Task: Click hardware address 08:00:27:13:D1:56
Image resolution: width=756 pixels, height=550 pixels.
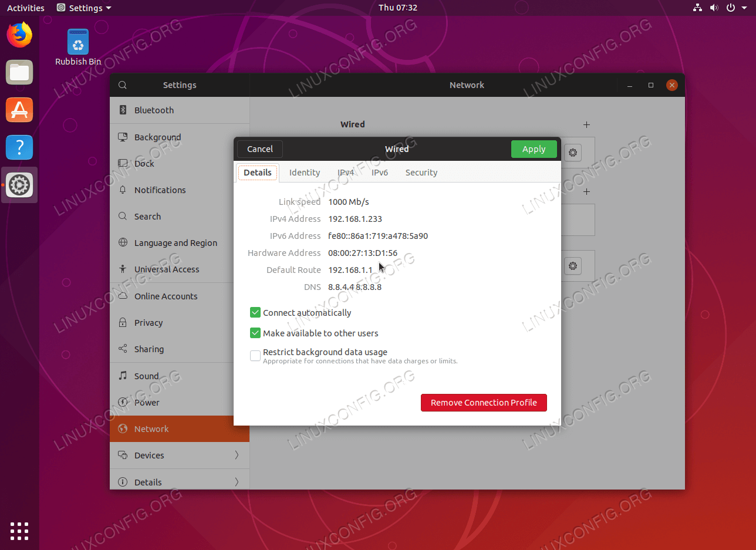Action: coord(363,253)
